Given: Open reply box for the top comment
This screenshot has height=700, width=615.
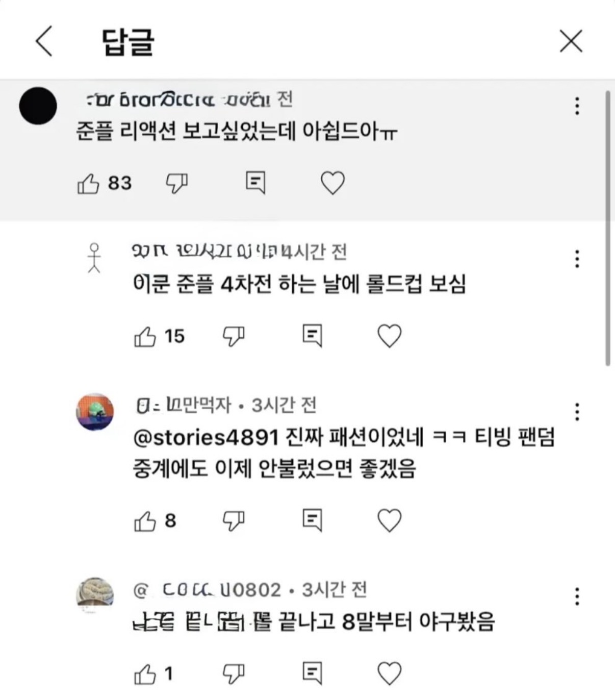Looking at the screenshot, I should click(255, 183).
